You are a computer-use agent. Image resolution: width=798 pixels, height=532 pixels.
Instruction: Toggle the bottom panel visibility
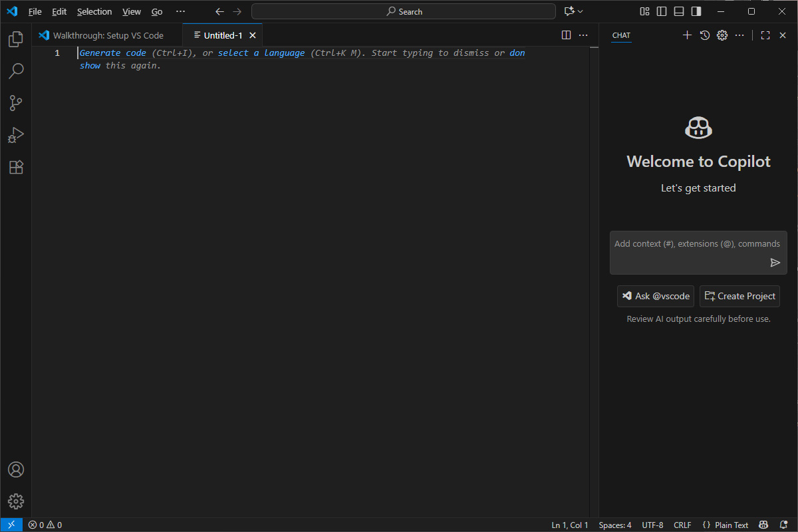678,11
